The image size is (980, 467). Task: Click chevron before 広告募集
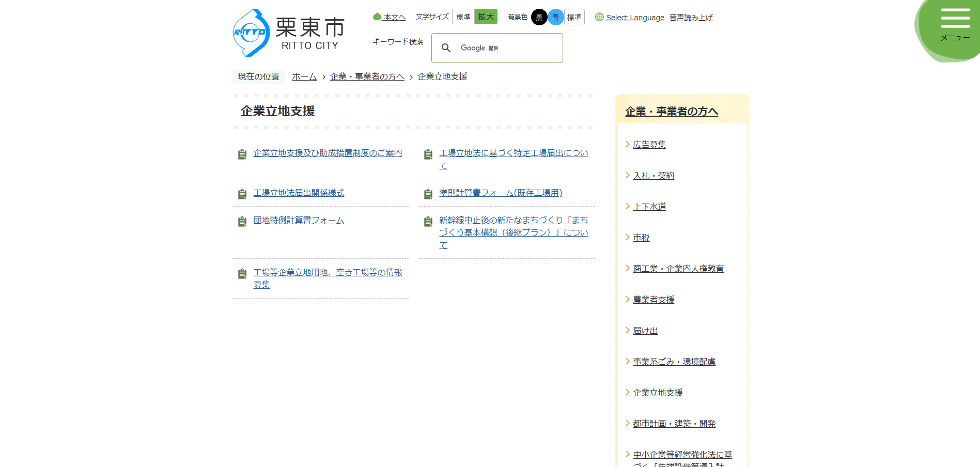(628, 144)
